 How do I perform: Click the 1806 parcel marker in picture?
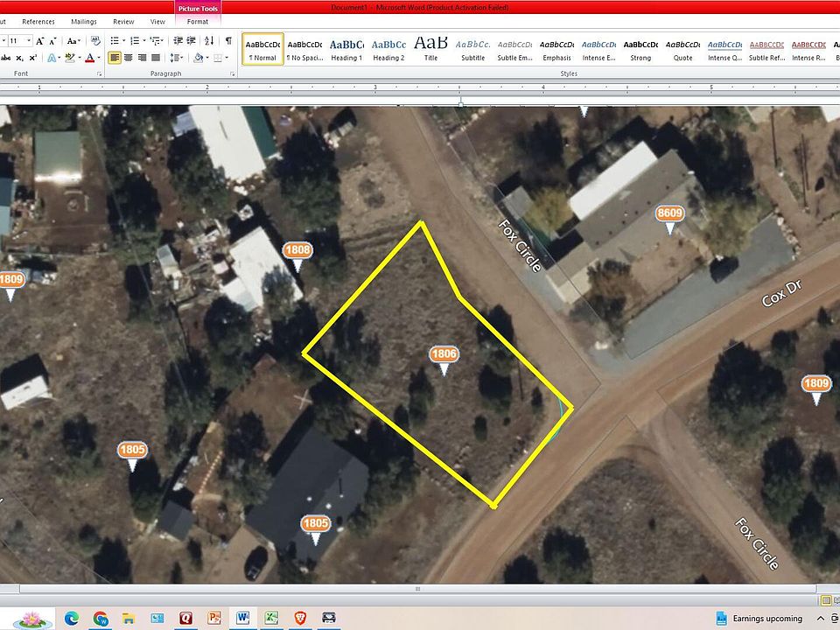444,360
